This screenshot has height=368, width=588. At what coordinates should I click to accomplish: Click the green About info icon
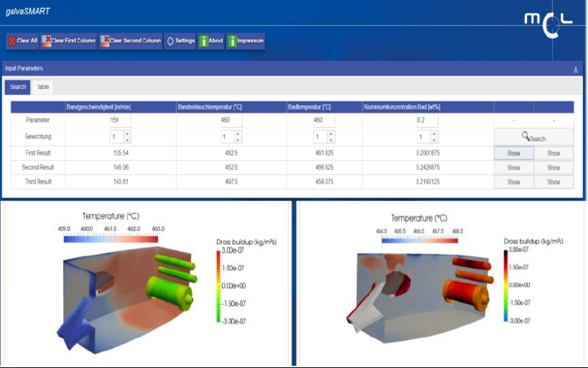coord(204,41)
